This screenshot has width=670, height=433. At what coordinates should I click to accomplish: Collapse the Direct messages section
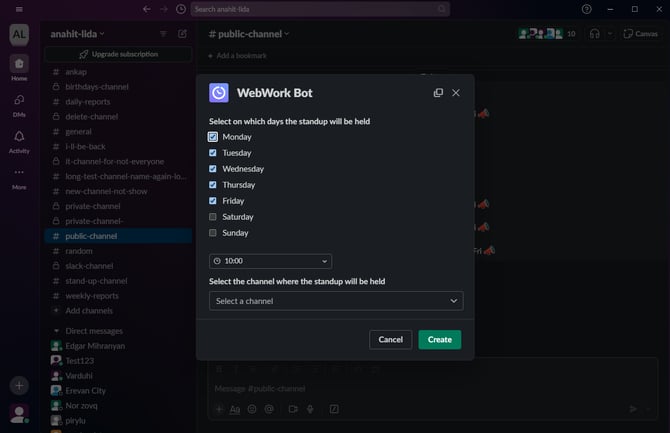pos(55,331)
